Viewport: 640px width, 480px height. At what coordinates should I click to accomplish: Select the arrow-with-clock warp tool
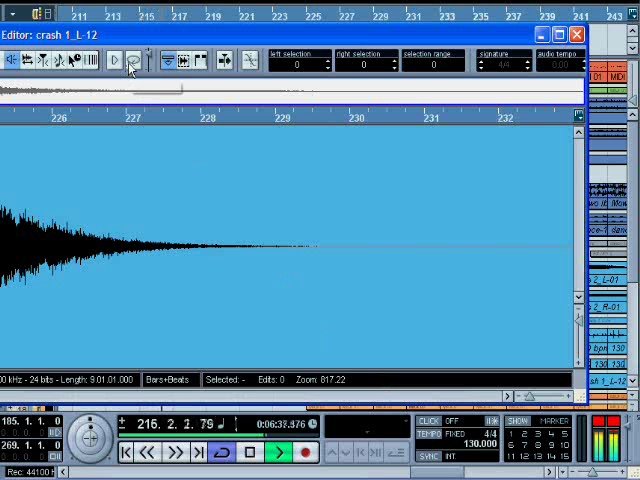[75, 60]
